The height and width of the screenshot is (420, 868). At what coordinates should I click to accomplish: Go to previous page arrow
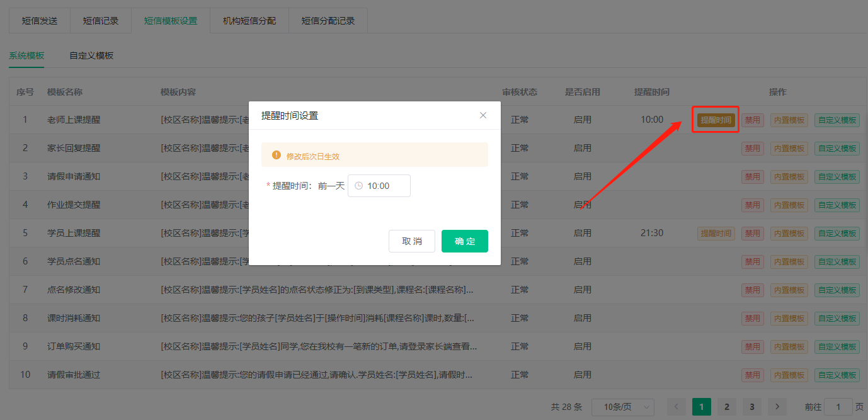click(x=677, y=407)
